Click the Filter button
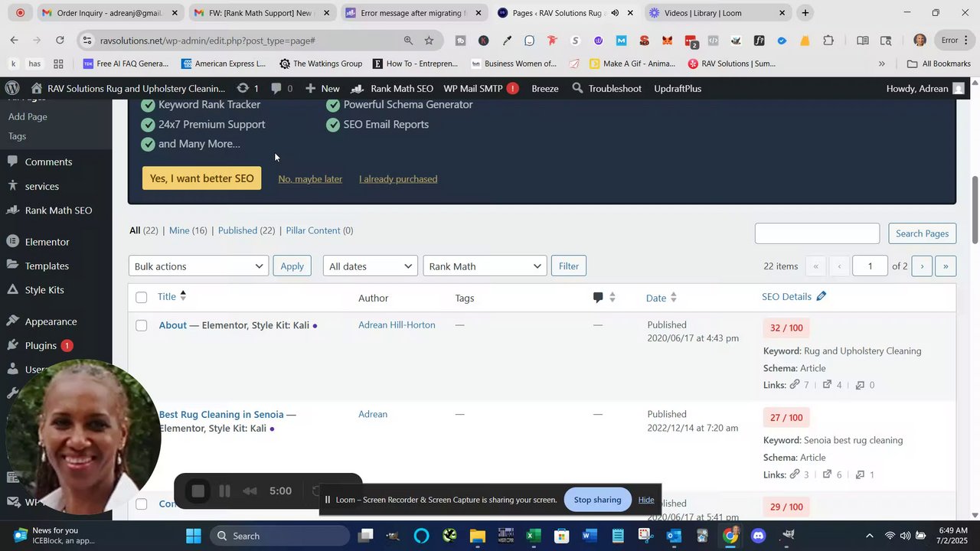This screenshot has height=551, width=980. click(569, 266)
